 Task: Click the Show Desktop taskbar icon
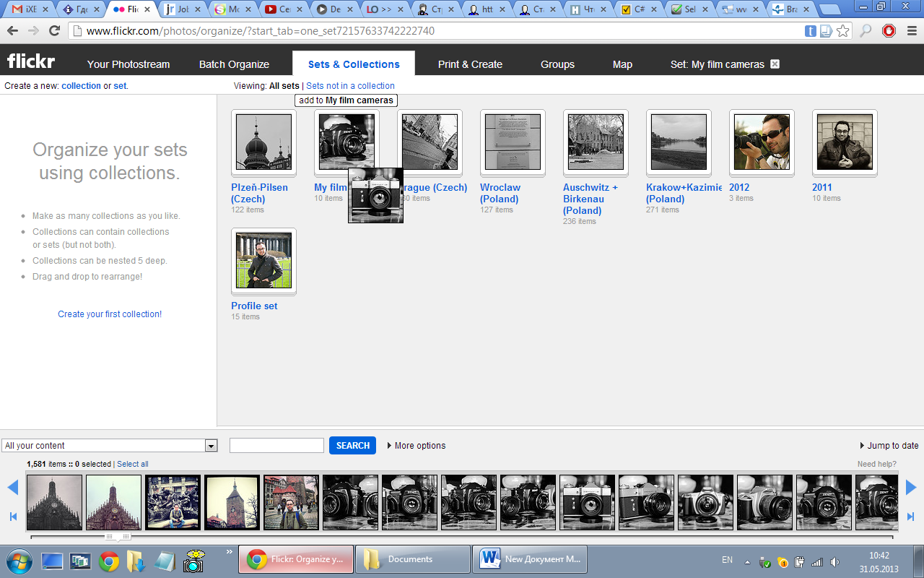tap(52, 561)
